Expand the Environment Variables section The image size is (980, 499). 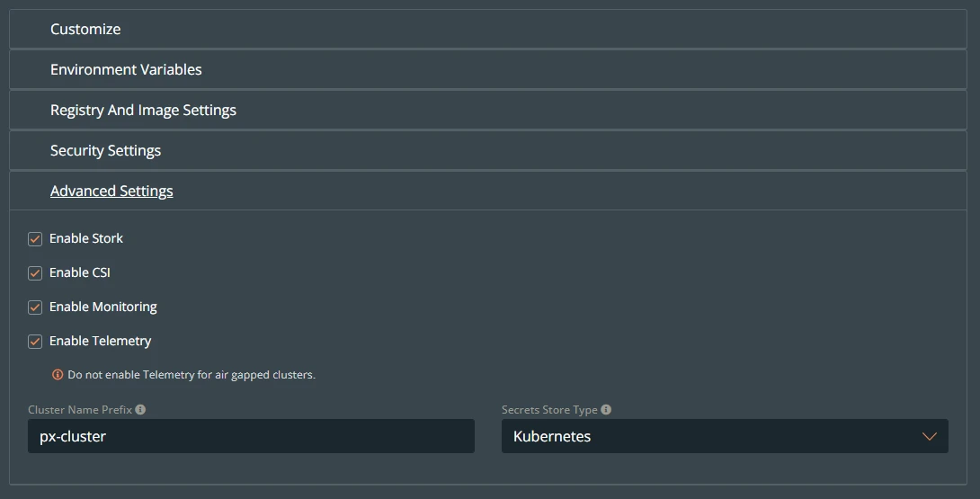[x=488, y=69]
